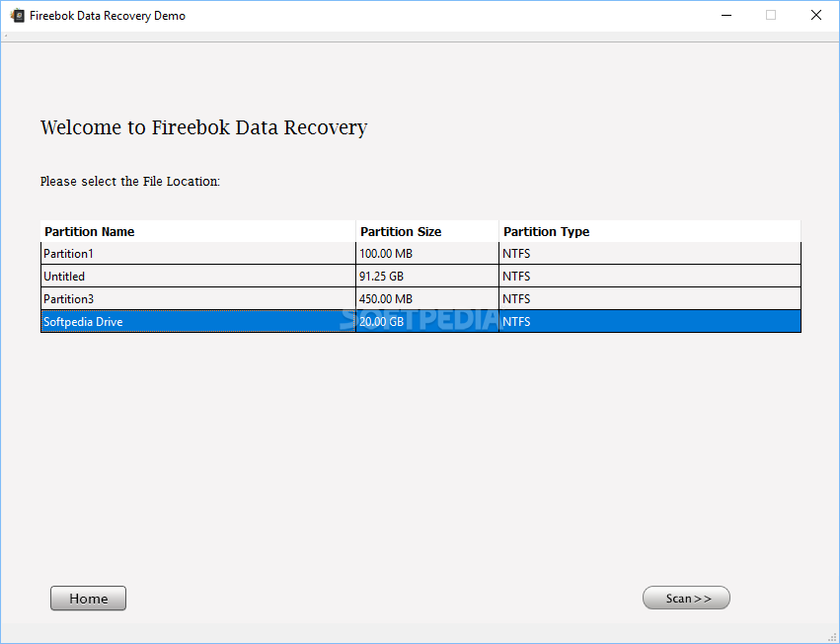Screen dimensions: 840x644
Task: Sort by Partition Name column header
Action: pyautogui.click(x=198, y=231)
